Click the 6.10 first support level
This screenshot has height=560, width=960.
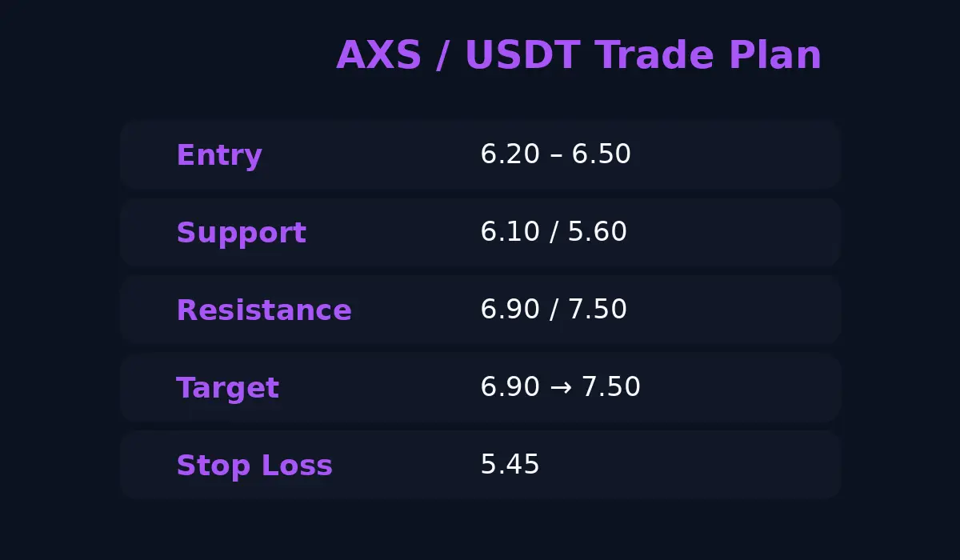(x=510, y=232)
